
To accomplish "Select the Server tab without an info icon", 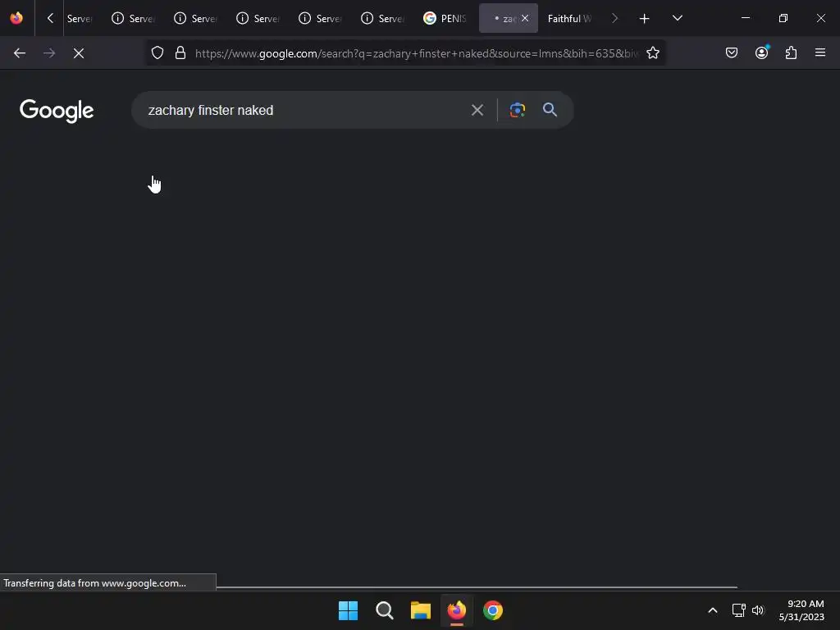I will (x=80, y=18).
